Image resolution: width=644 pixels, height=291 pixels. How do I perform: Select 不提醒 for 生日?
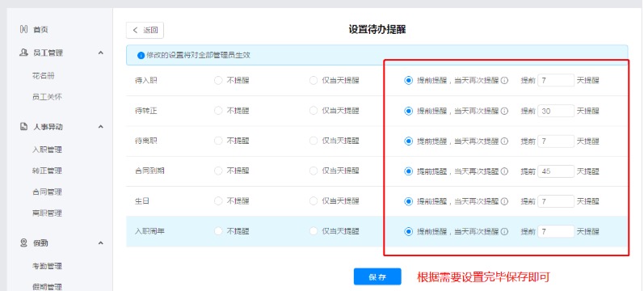click(218, 201)
